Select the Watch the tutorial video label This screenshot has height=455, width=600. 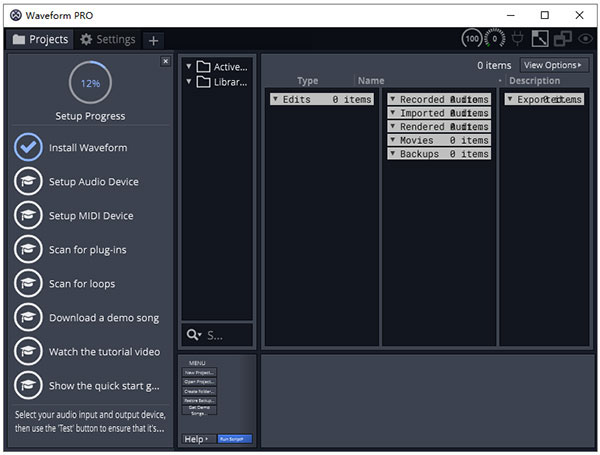(x=104, y=352)
